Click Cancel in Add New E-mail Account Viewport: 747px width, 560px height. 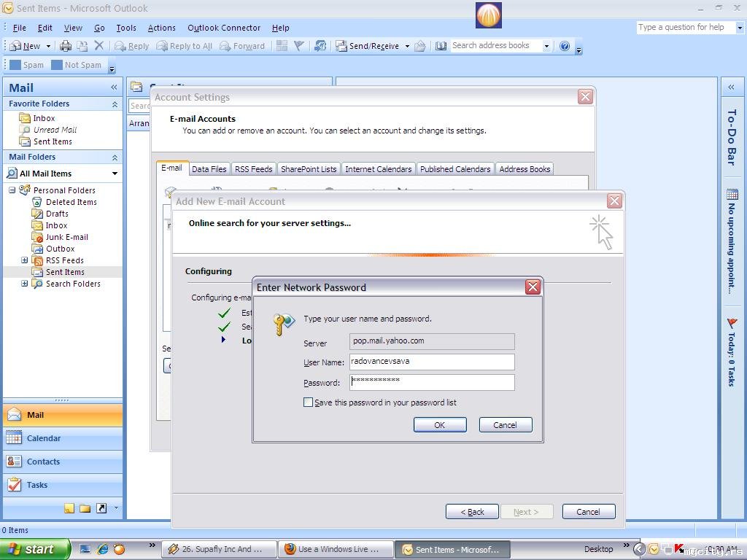(x=589, y=511)
